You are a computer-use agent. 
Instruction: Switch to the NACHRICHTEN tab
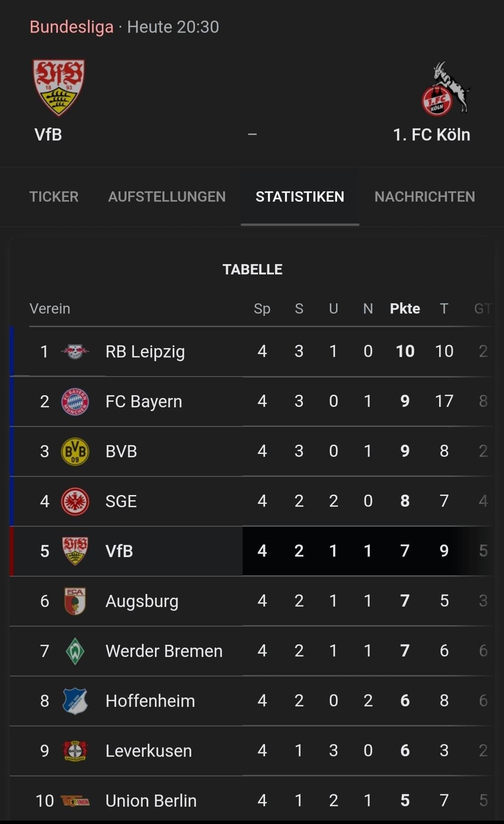[x=425, y=196]
